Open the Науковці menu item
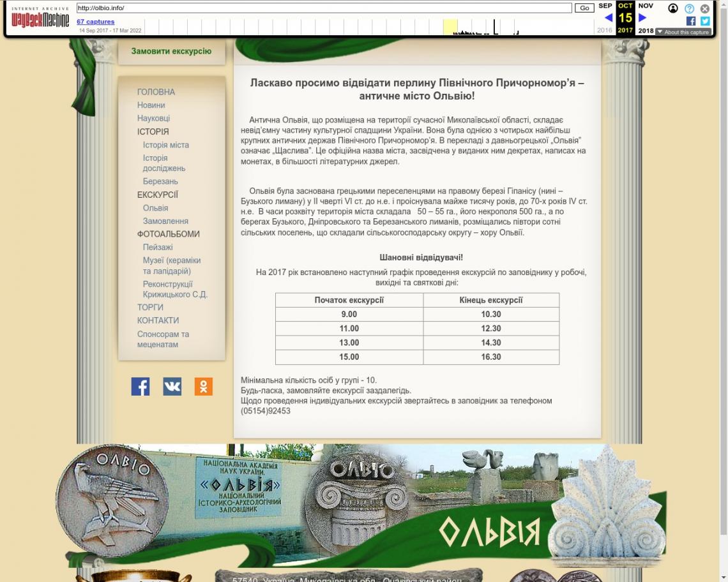The height and width of the screenshot is (582, 728). point(154,118)
